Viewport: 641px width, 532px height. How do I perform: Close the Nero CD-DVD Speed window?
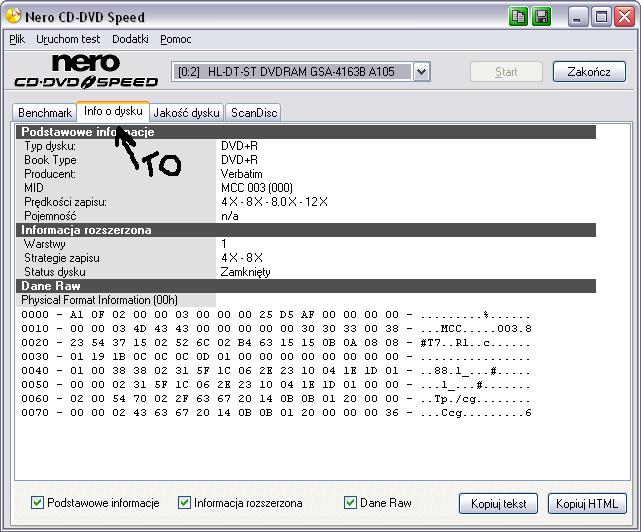click(625, 17)
